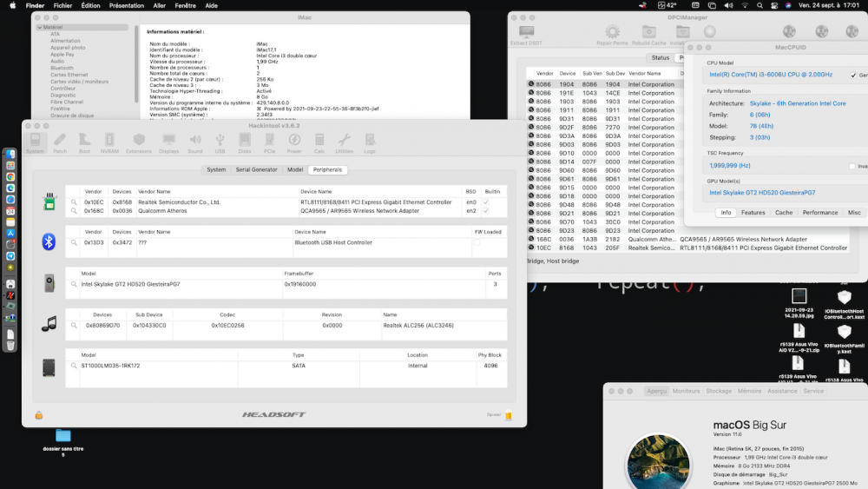The width and height of the screenshot is (868, 489).
Task: Click the magnifier beside the Realtek ALC256 row
Action: (x=74, y=326)
